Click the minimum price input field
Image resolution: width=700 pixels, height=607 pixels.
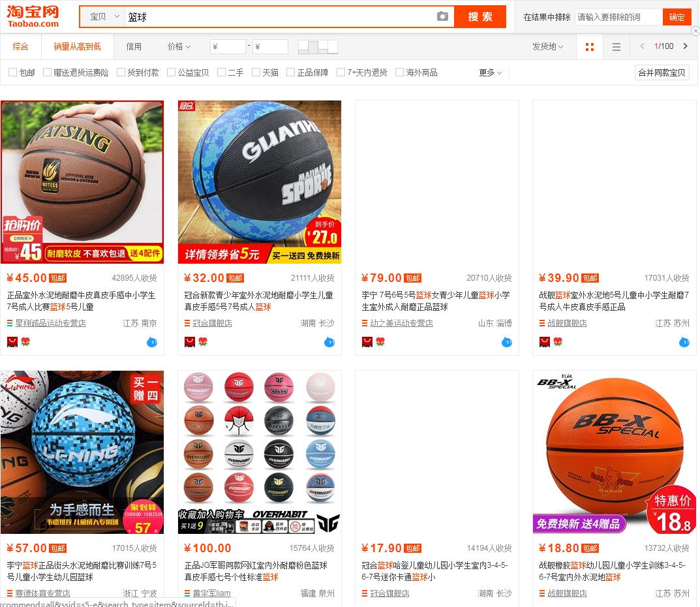228,46
